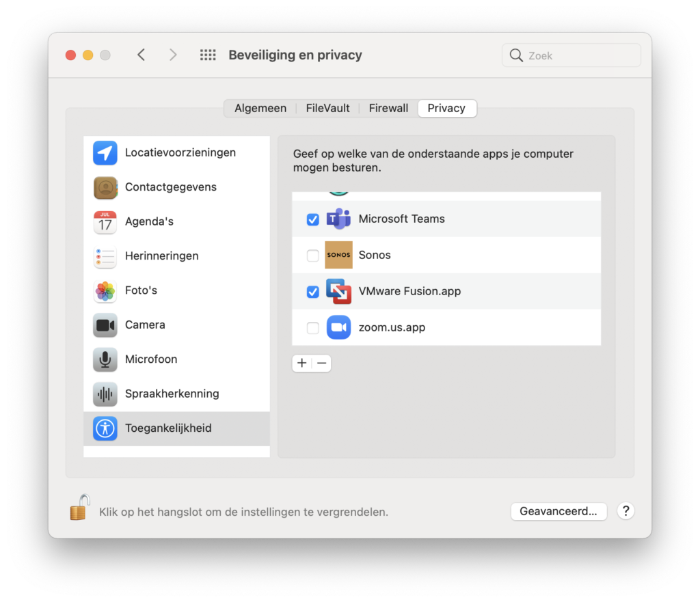Click the Spraakherkenning waveform icon
This screenshot has width=700, height=602.
coord(105,394)
